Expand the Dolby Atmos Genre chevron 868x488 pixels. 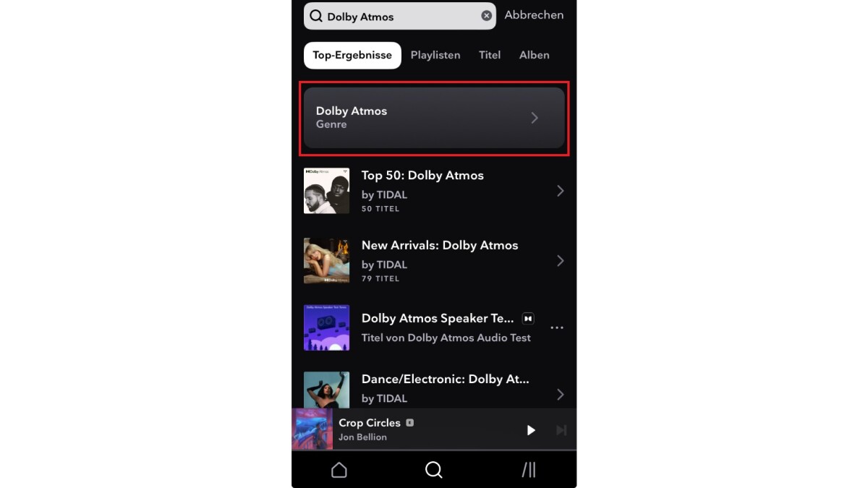(535, 118)
